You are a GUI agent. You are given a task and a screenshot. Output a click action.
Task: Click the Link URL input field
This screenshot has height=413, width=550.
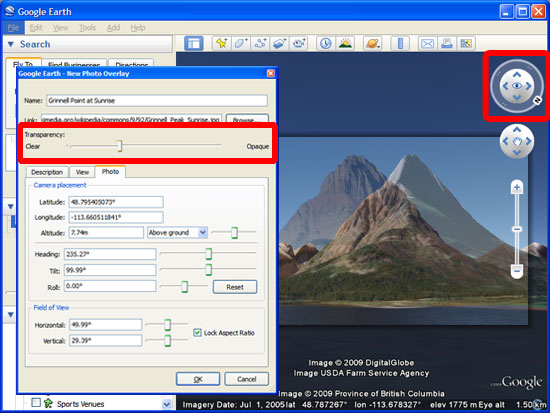click(x=131, y=119)
